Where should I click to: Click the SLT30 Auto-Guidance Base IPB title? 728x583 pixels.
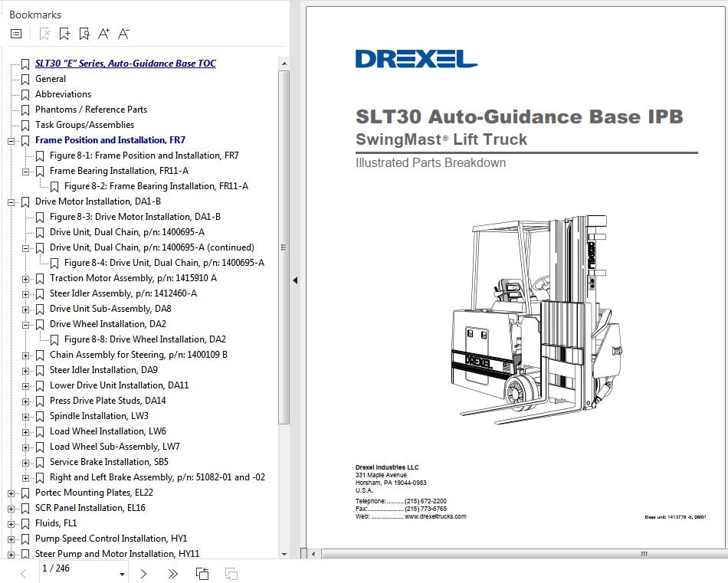coord(519,116)
